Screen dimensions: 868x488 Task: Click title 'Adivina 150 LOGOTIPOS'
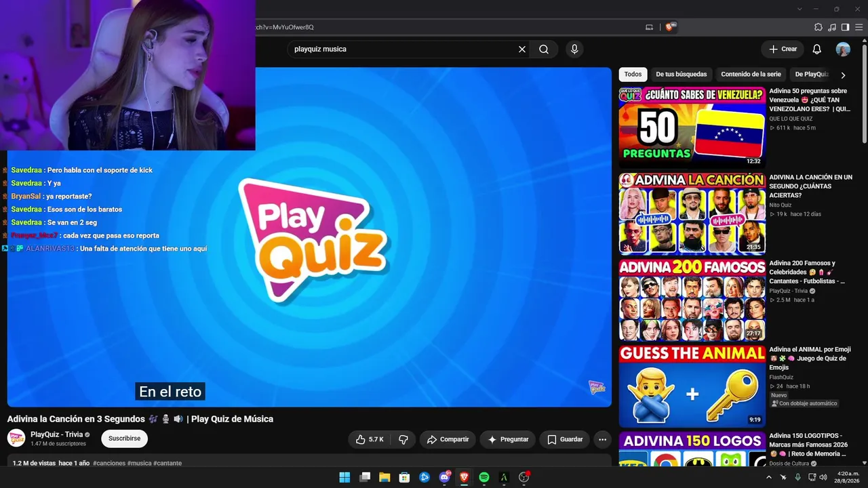(x=808, y=445)
